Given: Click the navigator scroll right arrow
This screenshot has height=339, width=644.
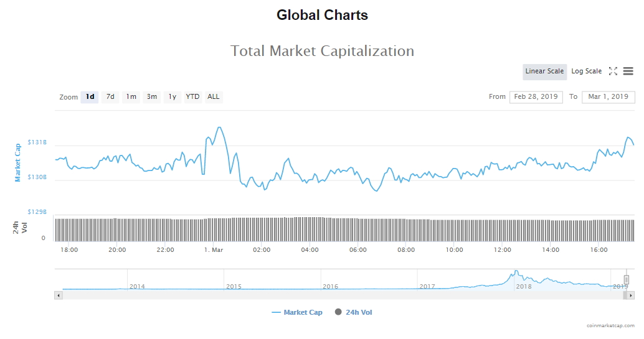Looking at the screenshot, I should tap(631, 295).
